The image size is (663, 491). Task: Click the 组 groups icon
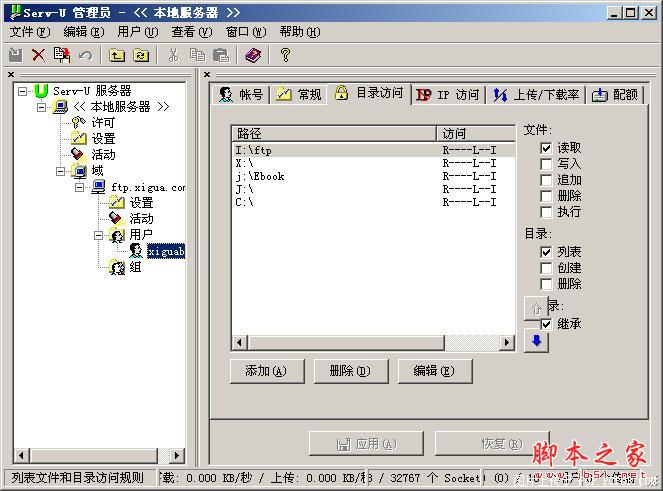[117, 267]
